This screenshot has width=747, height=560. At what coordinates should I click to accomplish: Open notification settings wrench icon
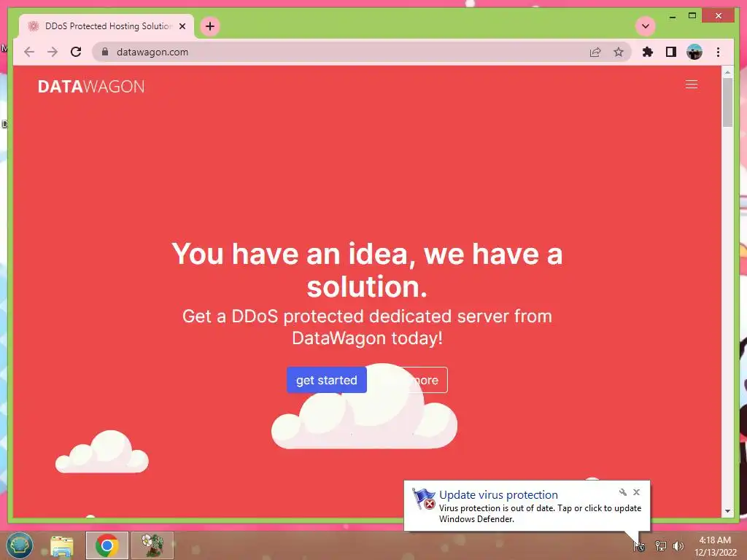pos(623,492)
